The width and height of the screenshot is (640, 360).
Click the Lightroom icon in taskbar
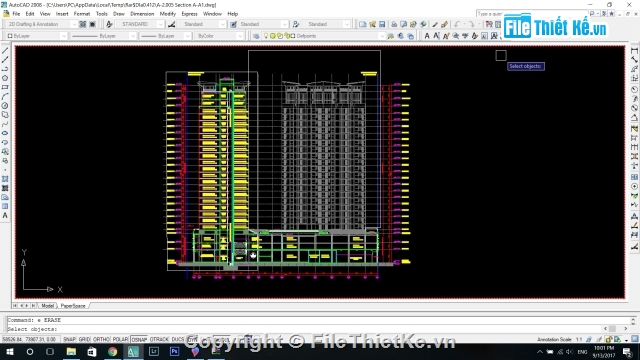click(x=154, y=351)
